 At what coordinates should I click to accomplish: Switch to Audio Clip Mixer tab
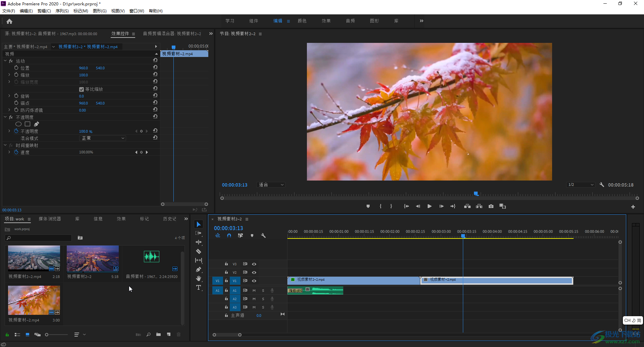(172, 33)
